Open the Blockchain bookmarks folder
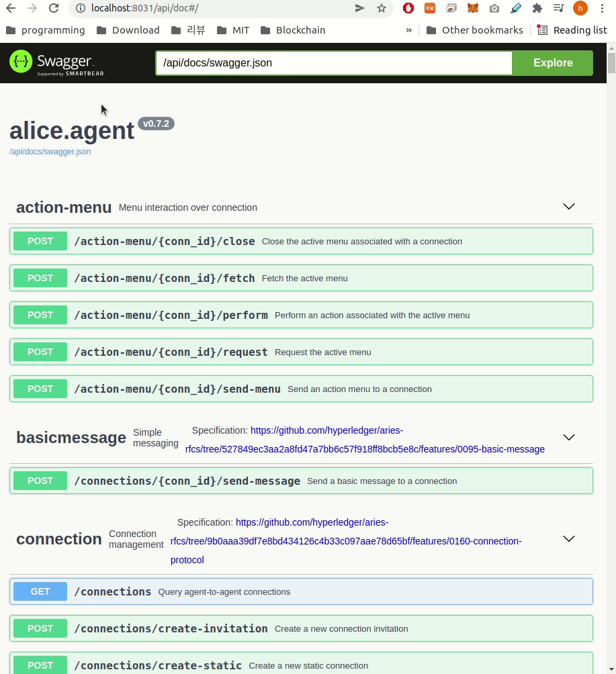The height and width of the screenshot is (674, 616). tap(293, 30)
